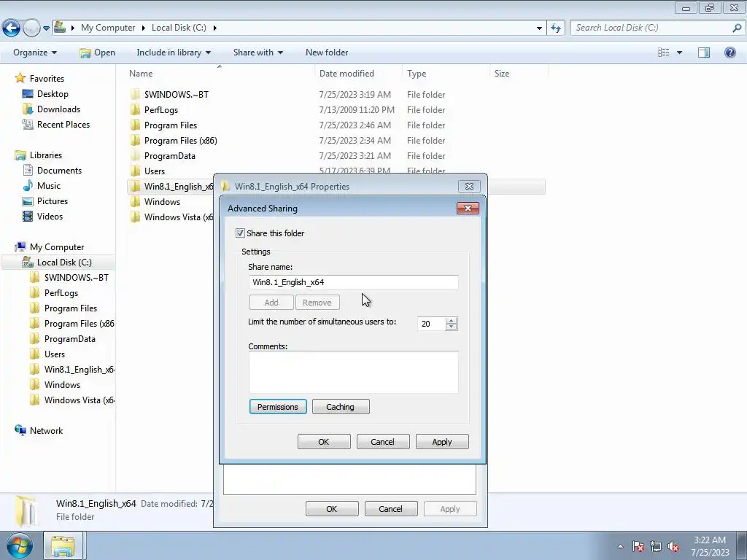This screenshot has width=747, height=560.
Task: Click the Comments text box
Action: 354,373
